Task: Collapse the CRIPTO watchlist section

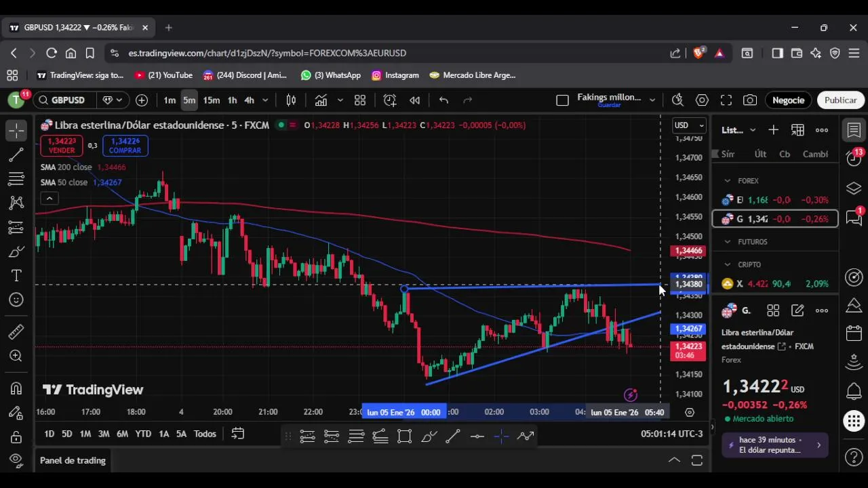Action: point(728,265)
